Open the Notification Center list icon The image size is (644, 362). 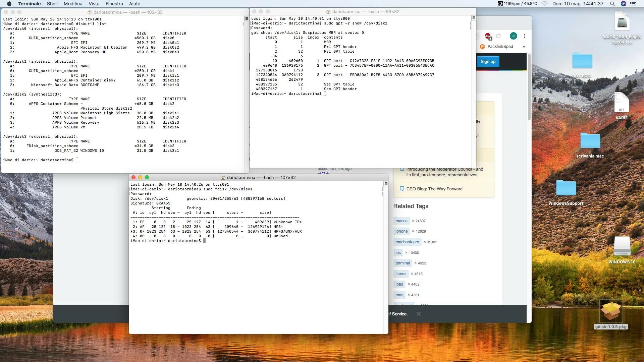pyautogui.click(x=633, y=4)
